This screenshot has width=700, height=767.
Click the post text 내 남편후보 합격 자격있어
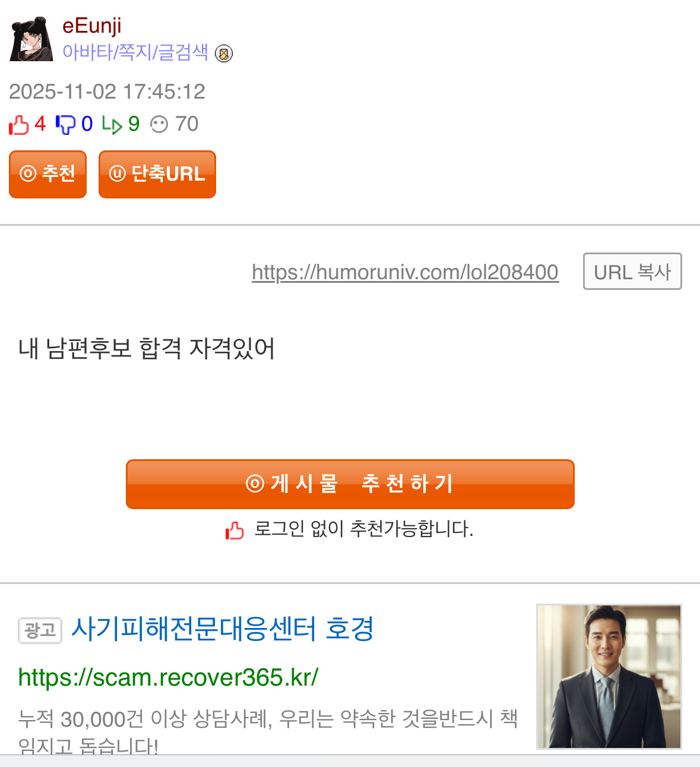click(x=147, y=348)
